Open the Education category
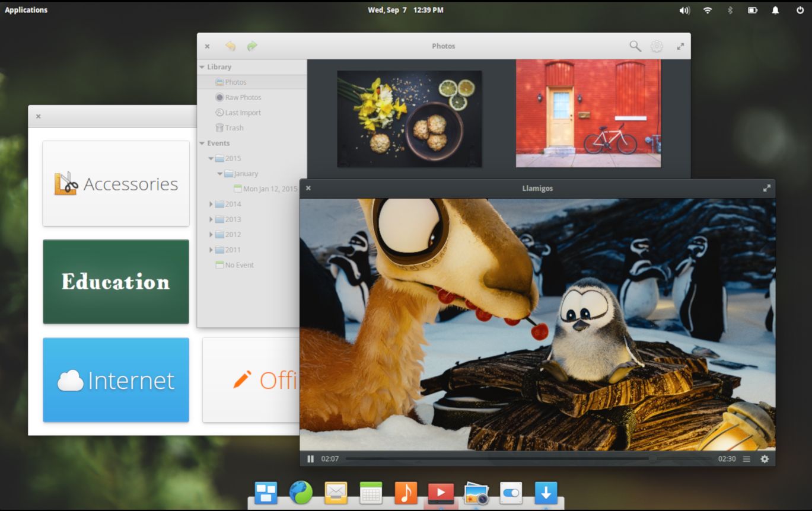This screenshot has width=812, height=511. coord(115,282)
